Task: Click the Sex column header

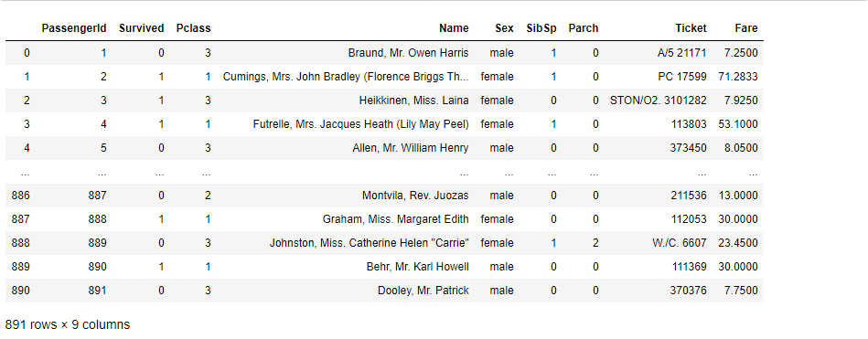Action: (x=504, y=28)
